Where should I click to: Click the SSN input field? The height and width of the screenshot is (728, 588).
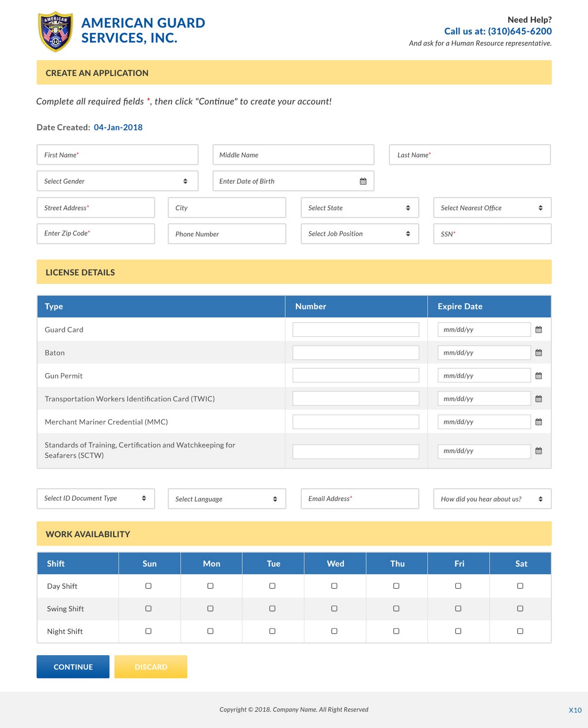coord(492,233)
